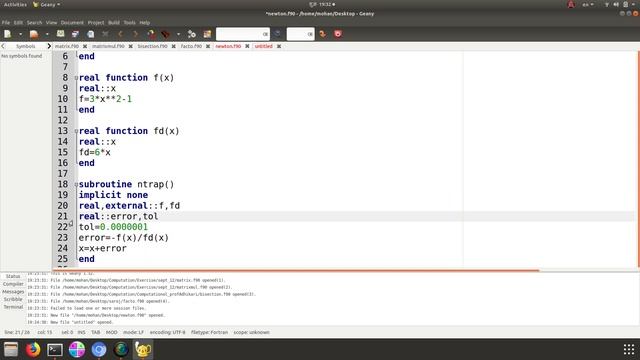Viewport: 640px width, 360px height.
Task: Open Chromium browser from dock
Action: point(99,349)
